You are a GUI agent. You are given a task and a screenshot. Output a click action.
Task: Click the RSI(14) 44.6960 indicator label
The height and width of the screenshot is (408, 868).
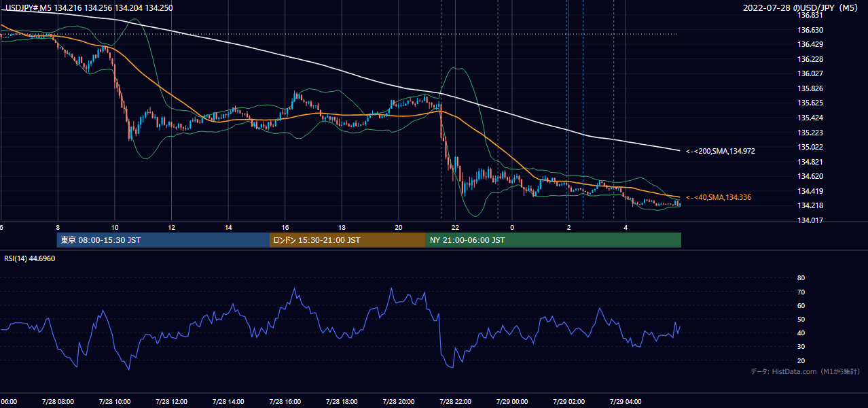(29, 259)
